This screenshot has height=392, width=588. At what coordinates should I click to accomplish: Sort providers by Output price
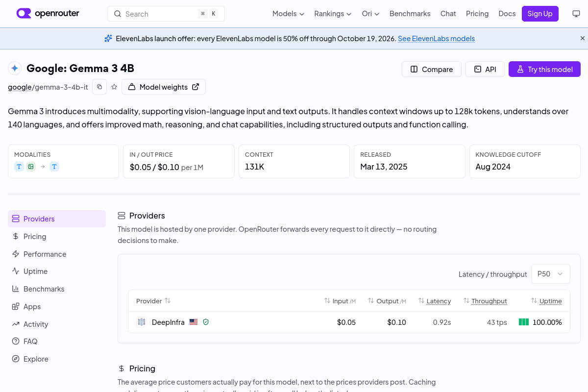(387, 301)
